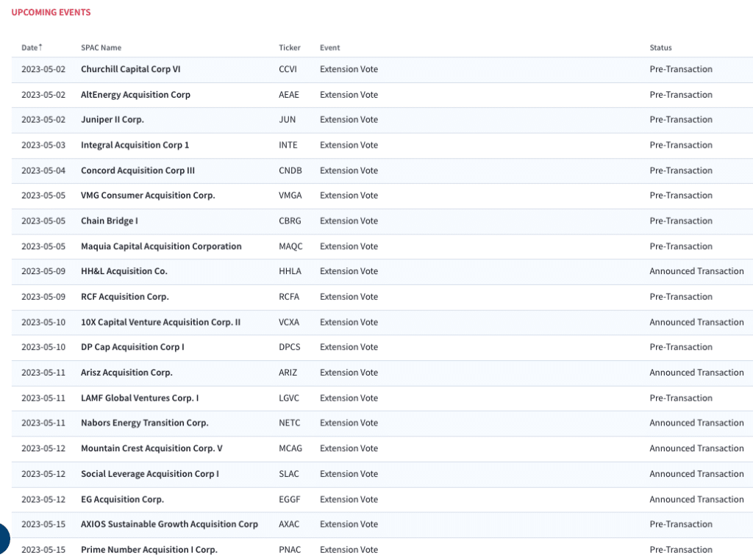The image size is (753, 560).
Task: Click the DPCS ticker
Action: (290, 347)
